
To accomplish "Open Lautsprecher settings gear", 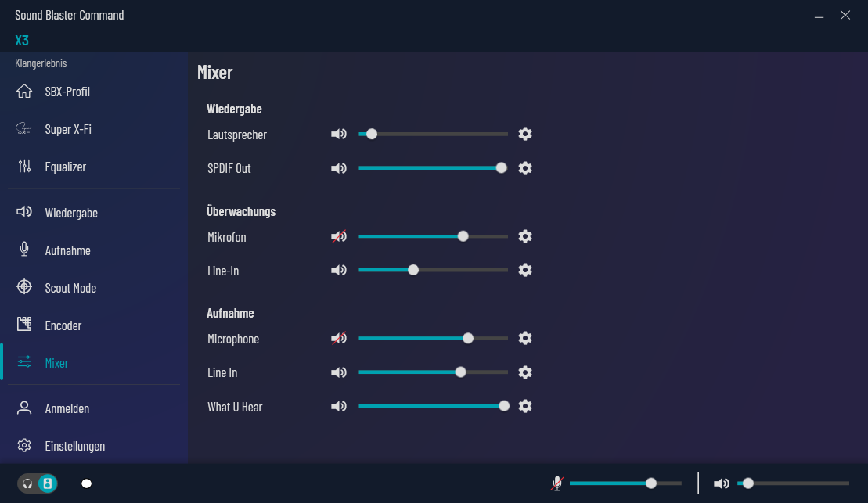I will 525,134.
